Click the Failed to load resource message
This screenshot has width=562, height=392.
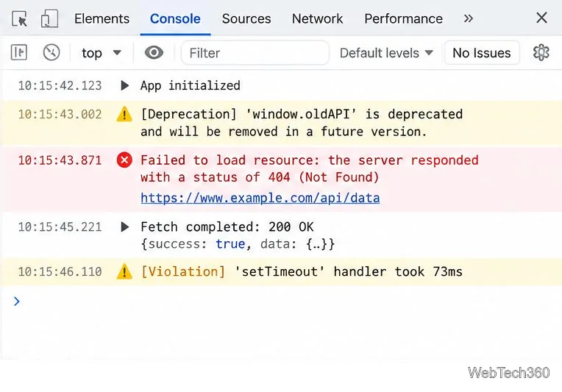[x=309, y=168]
